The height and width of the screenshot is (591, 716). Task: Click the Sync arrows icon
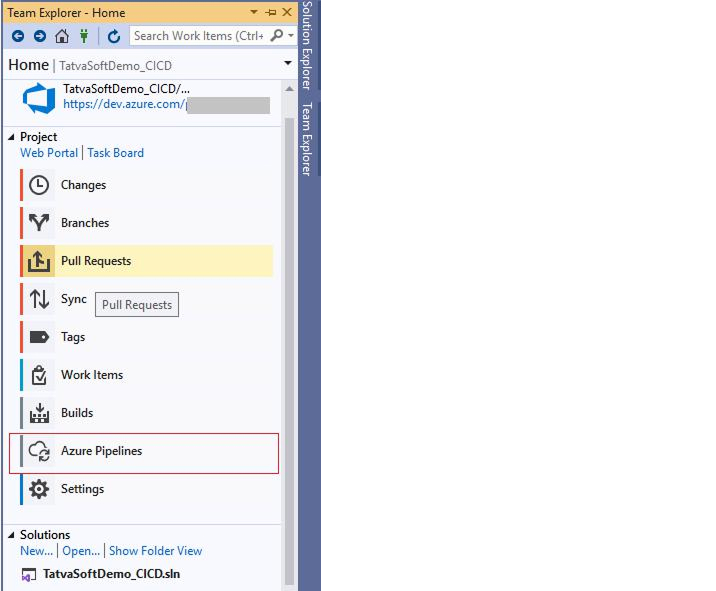point(39,299)
